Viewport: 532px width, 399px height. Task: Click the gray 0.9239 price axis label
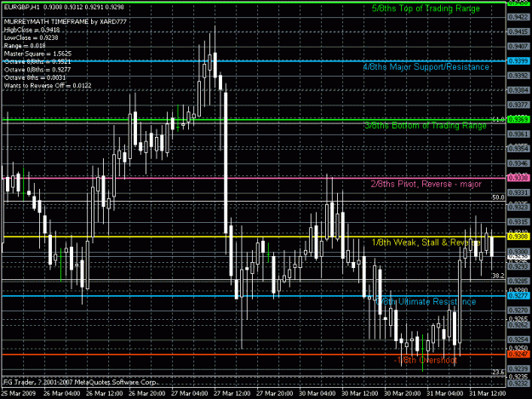(518, 369)
